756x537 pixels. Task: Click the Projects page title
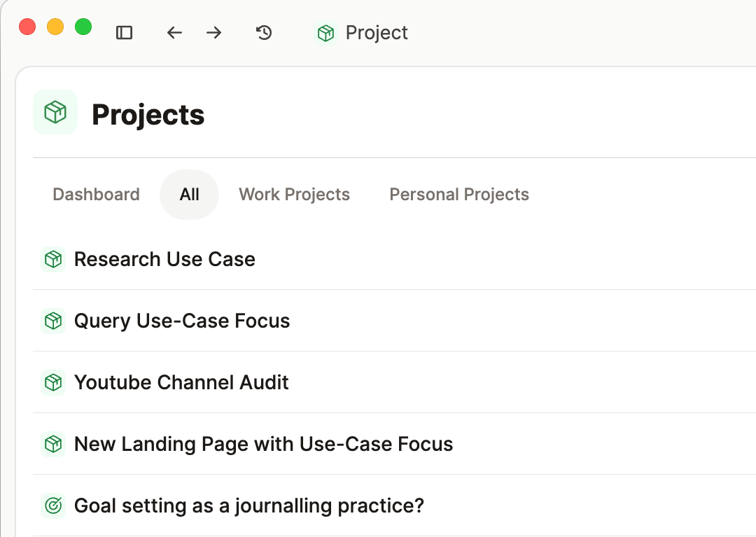coord(148,115)
